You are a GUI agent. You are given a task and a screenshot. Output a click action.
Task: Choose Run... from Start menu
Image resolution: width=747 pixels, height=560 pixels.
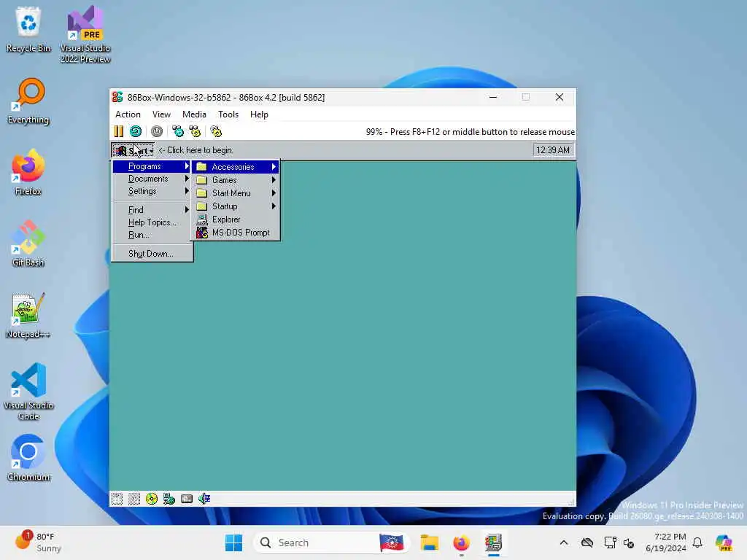point(152,234)
